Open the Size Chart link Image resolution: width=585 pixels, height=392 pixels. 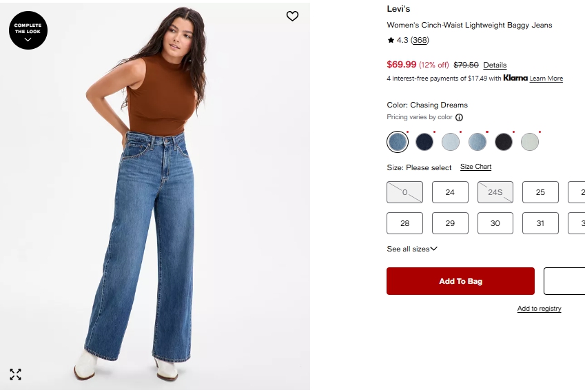pos(475,167)
